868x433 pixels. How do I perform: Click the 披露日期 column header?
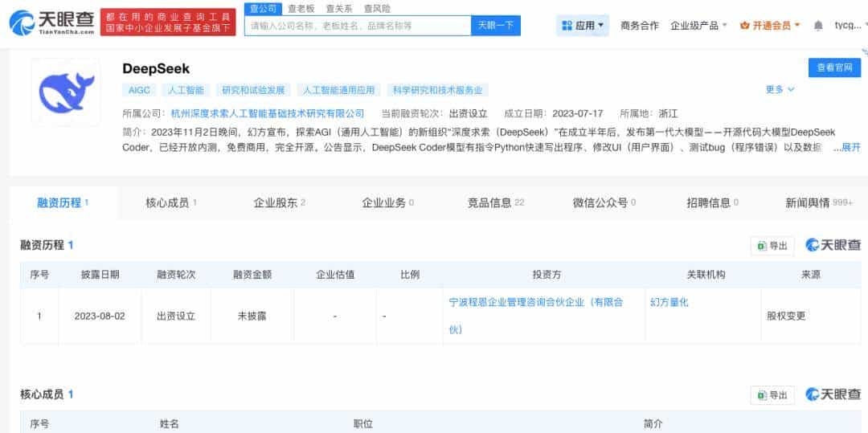coord(100,274)
